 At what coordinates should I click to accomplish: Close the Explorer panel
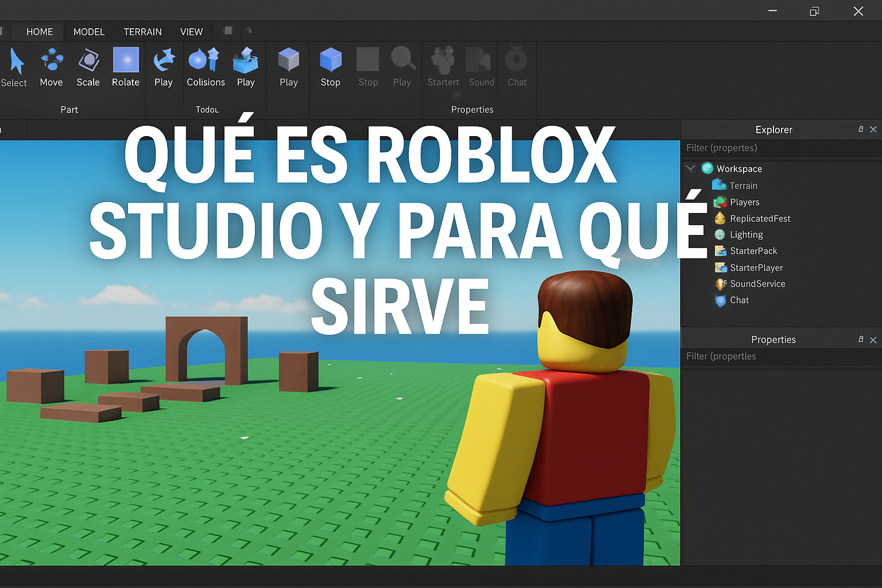click(x=873, y=129)
